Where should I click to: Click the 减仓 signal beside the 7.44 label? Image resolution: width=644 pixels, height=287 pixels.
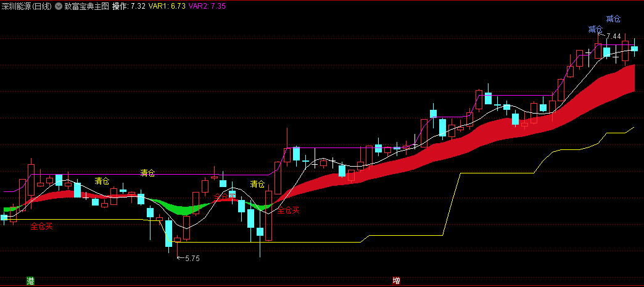[x=595, y=29]
